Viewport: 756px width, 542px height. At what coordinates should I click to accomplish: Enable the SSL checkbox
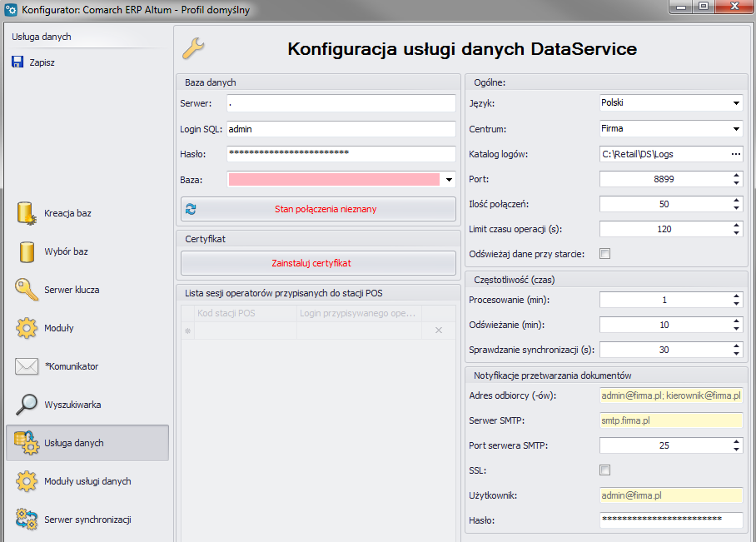click(x=604, y=470)
